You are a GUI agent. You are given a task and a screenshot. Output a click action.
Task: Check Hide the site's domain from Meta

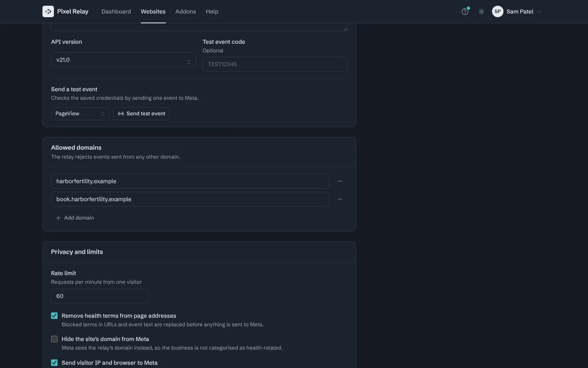(54, 339)
